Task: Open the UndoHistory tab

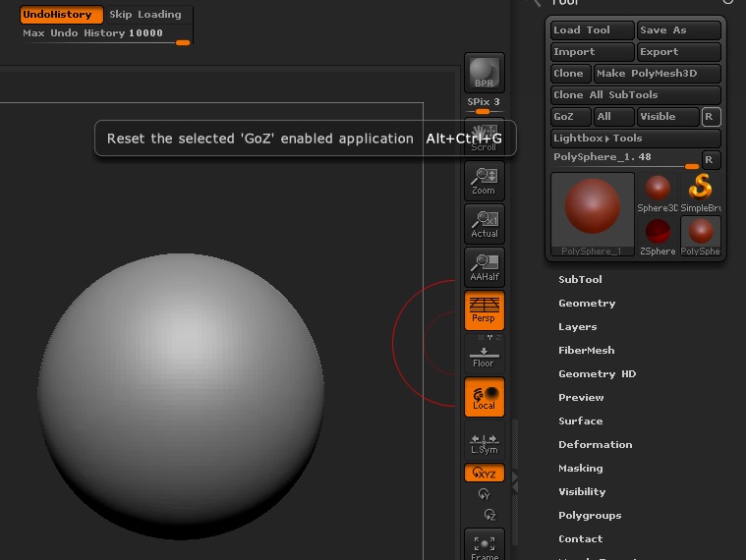Action: (61, 15)
